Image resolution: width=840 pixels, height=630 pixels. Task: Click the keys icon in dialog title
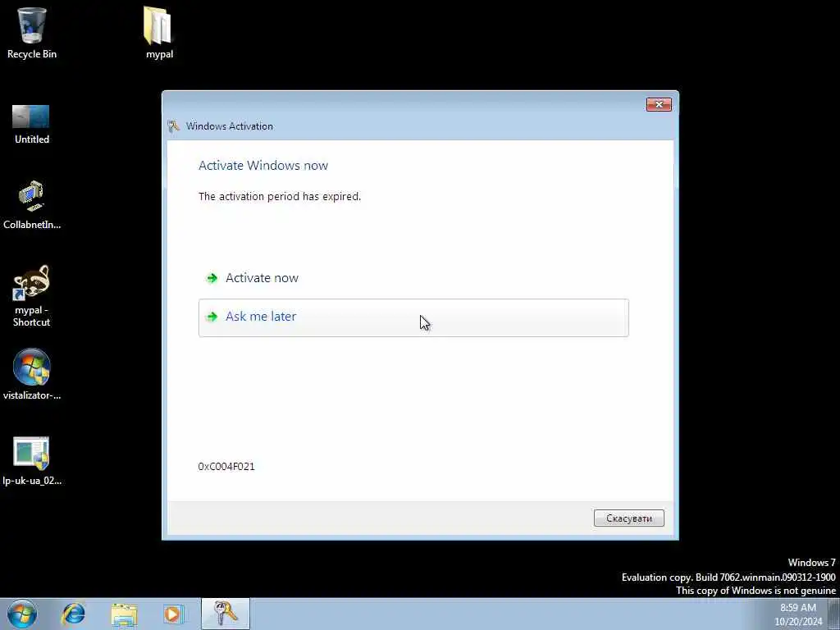pos(173,126)
